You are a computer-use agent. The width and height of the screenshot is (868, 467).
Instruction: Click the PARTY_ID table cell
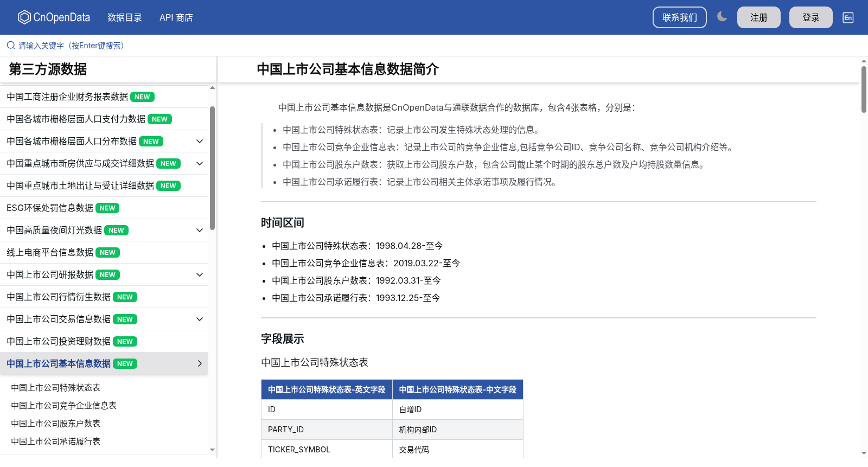[327, 430]
